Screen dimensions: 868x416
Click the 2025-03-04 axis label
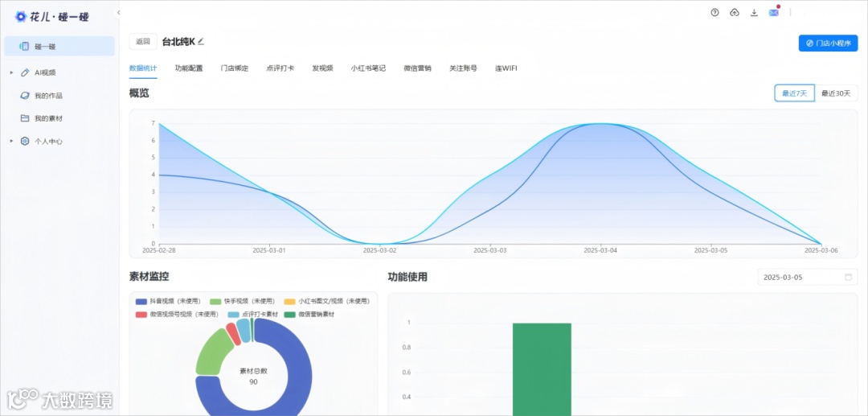(600, 250)
